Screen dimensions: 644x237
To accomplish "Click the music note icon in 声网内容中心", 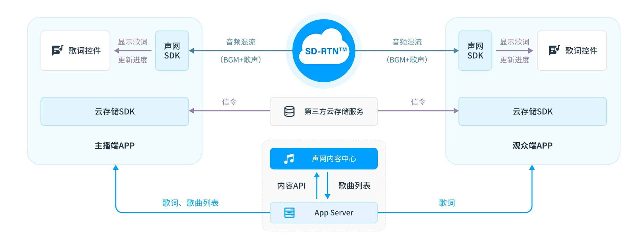I will tap(289, 159).
